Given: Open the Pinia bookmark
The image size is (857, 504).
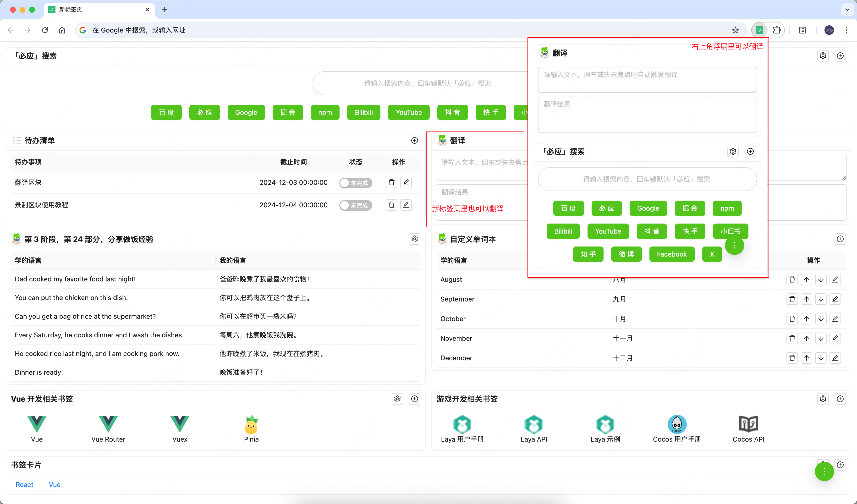Looking at the screenshot, I should (x=251, y=429).
